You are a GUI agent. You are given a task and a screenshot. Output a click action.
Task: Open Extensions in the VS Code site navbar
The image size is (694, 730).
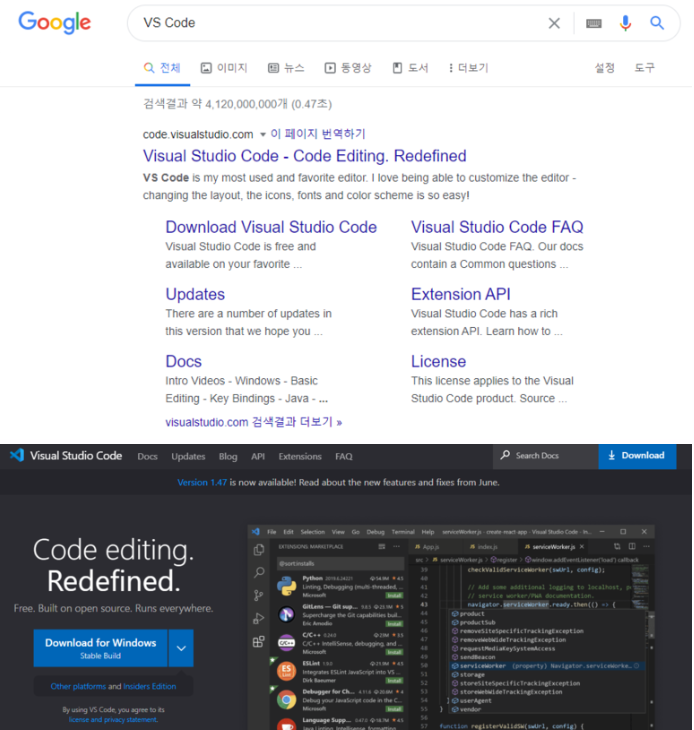[x=300, y=457]
